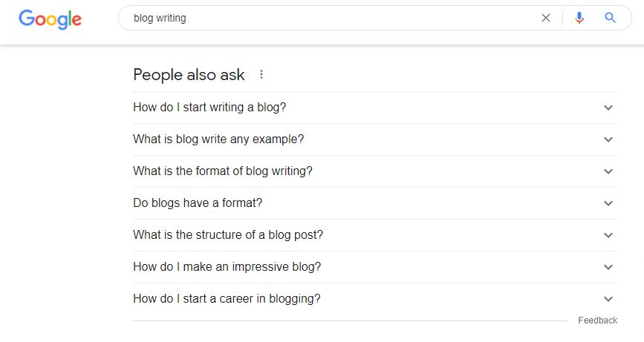Image resolution: width=644 pixels, height=342 pixels.
Task: Click the Feedback link
Action: click(x=598, y=320)
